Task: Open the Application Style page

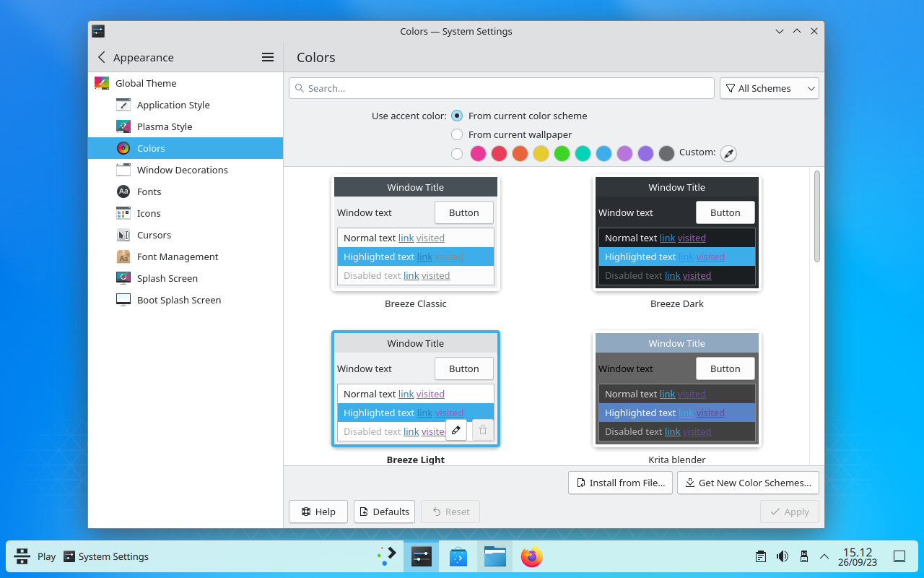Action: (186, 105)
